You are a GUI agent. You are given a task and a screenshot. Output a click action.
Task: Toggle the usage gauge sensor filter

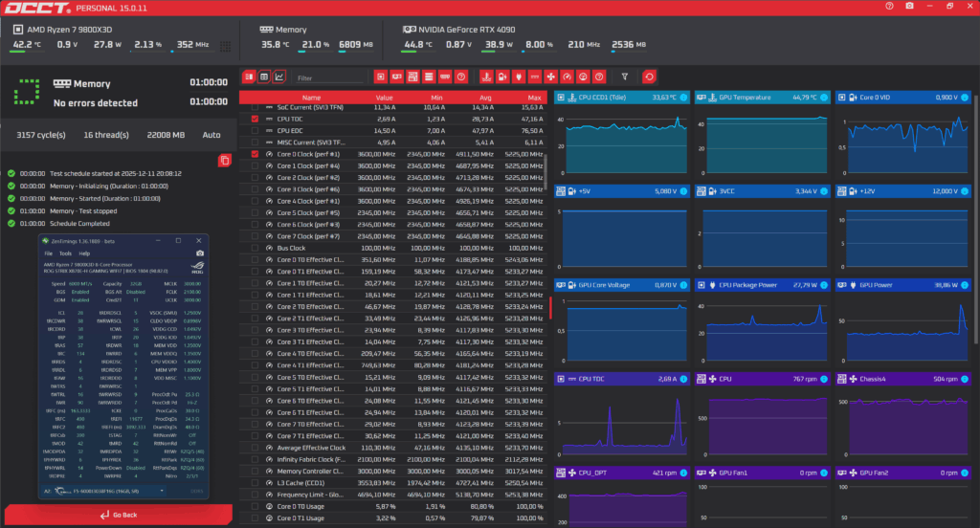pyautogui.click(x=583, y=77)
